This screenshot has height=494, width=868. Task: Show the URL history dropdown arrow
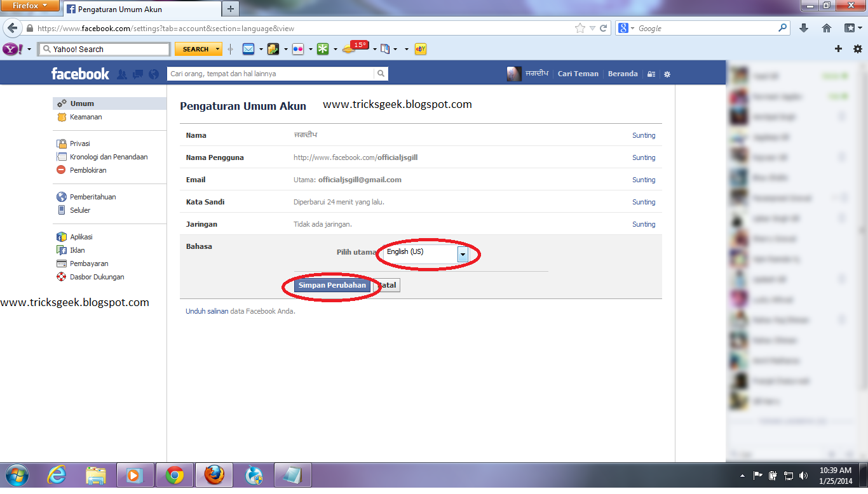[x=592, y=28]
